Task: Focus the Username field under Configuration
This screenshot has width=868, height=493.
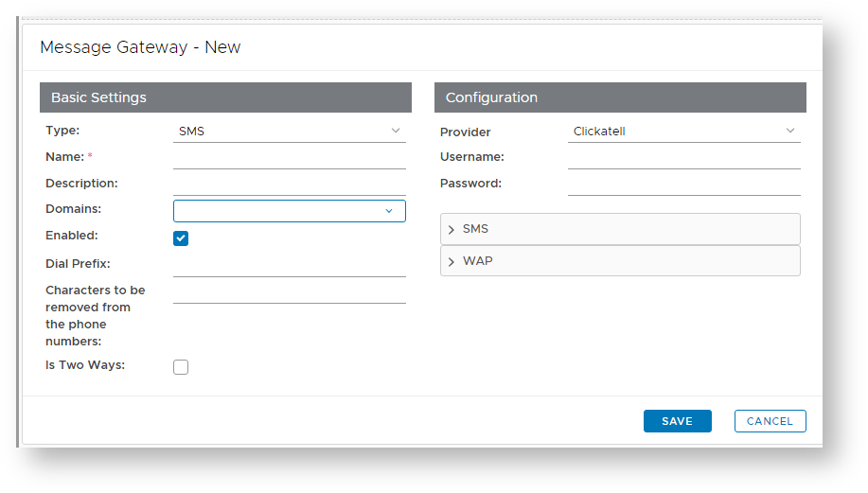Action: click(x=683, y=157)
